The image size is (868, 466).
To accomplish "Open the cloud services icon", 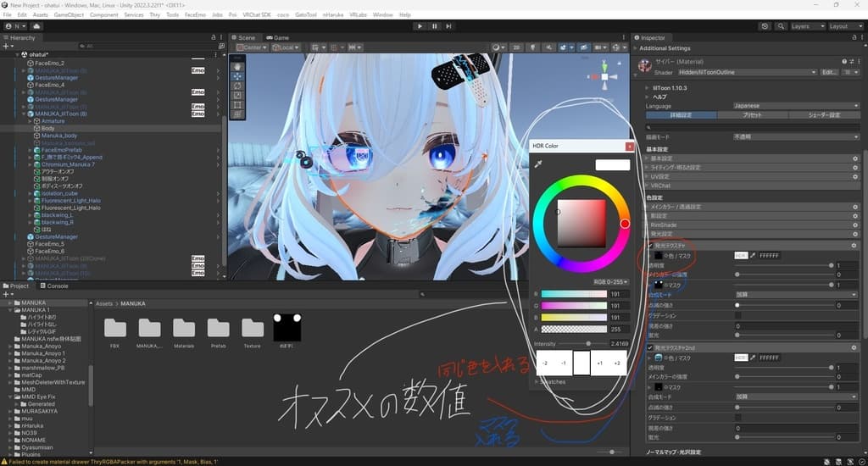I will (x=36, y=26).
